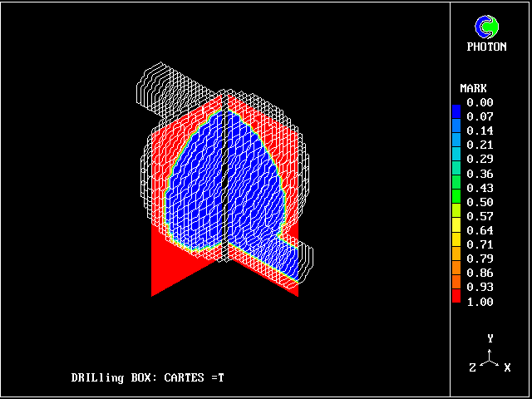Click the white wireframe mesh at the plot's upper left
The height and width of the screenshot is (399, 532).
(158, 87)
